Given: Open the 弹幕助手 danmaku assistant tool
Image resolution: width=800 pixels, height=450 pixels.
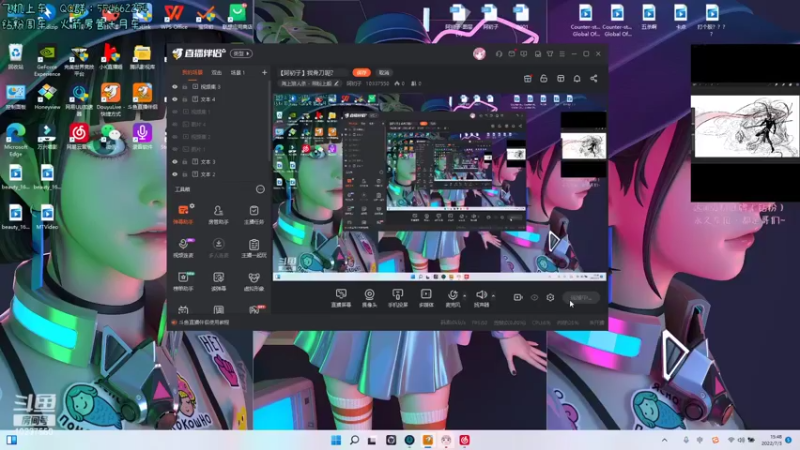Looking at the screenshot, I should (x=183, y=214).
